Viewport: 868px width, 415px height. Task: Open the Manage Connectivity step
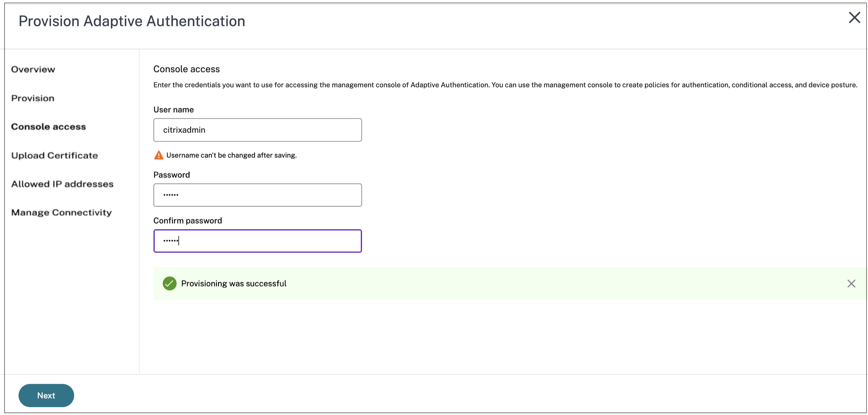61,213
